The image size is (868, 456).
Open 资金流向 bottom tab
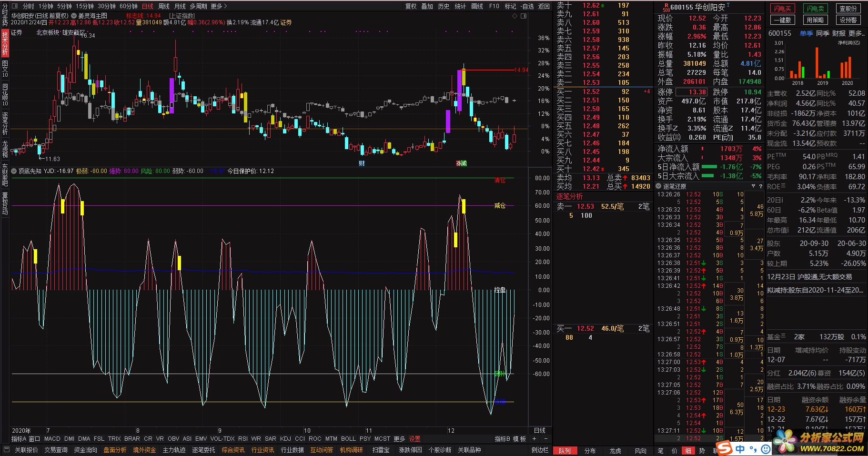tap(86, 450)
